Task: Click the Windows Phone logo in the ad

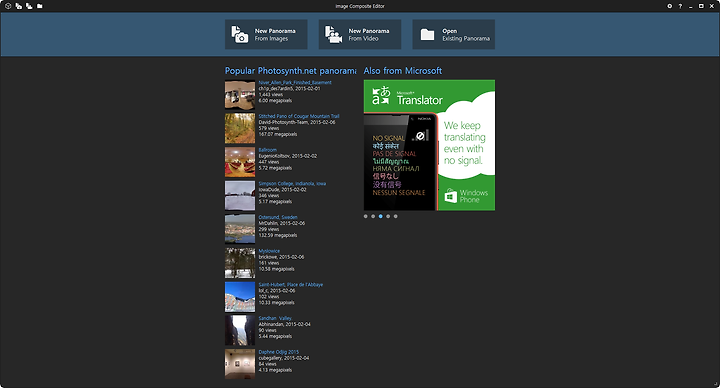Action: point(451,196)
